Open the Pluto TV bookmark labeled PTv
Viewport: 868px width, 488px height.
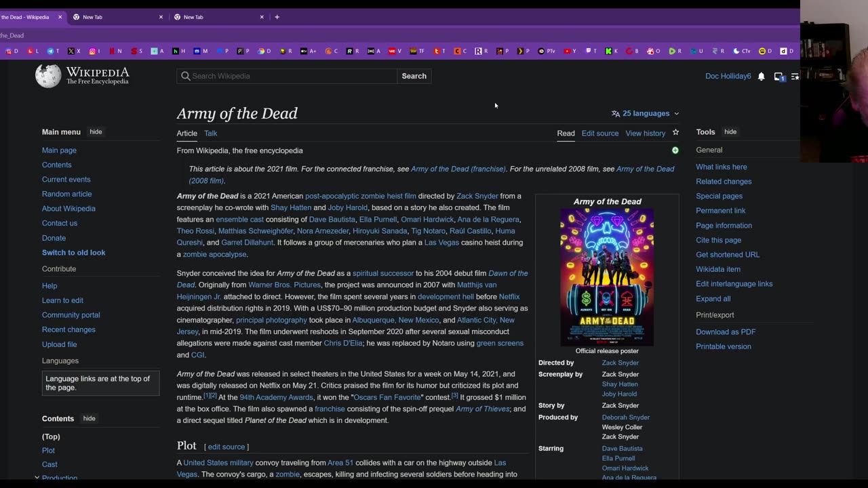(x=546, y=51)
